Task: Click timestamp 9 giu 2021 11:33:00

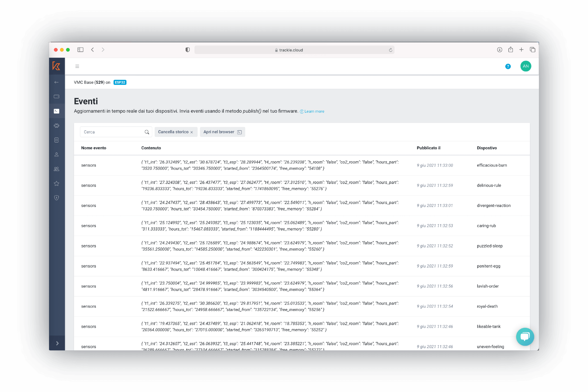Action: (435, 165)
